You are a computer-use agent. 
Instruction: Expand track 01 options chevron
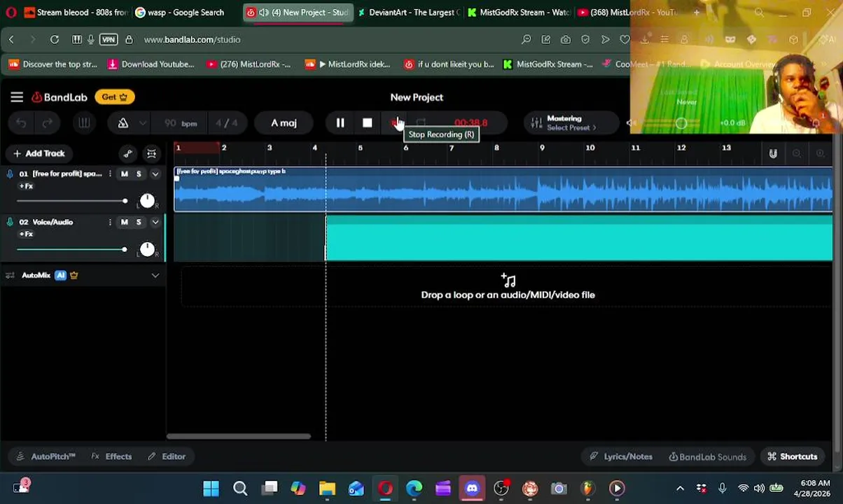(x=155, y=174)
